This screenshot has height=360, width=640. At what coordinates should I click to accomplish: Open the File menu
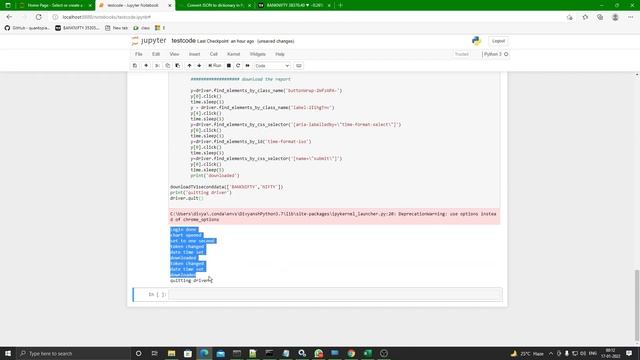coord(139,54)
